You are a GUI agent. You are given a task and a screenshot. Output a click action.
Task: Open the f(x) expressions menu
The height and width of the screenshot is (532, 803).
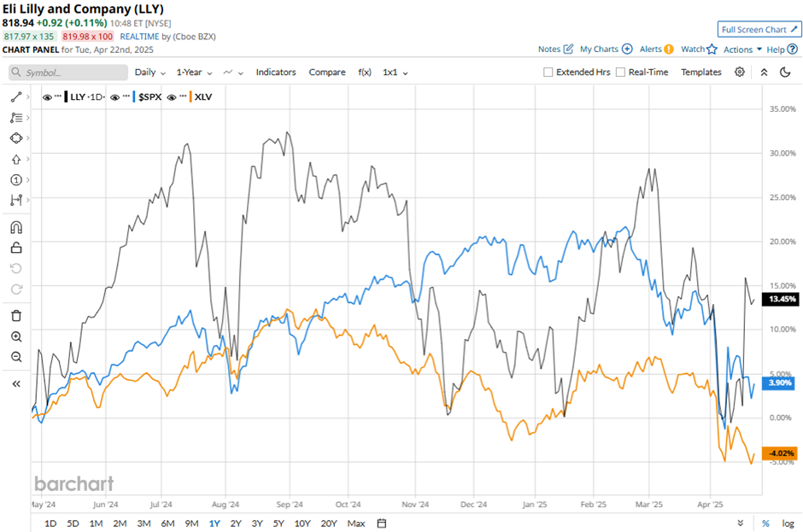[x=365, y=73]
